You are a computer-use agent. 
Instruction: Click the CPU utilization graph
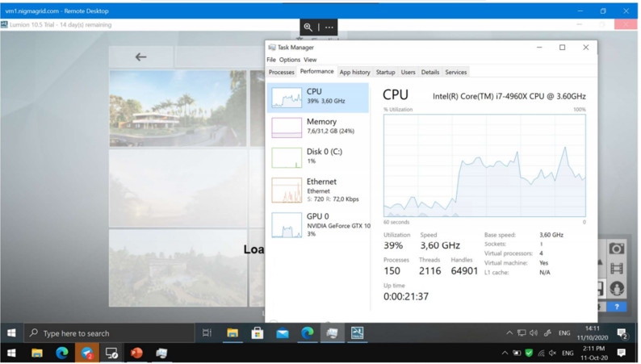(x=487, y=166)
